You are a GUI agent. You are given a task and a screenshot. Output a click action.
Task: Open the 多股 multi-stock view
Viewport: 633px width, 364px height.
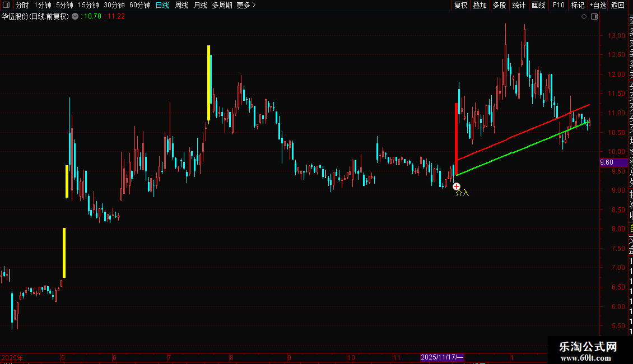499,5
